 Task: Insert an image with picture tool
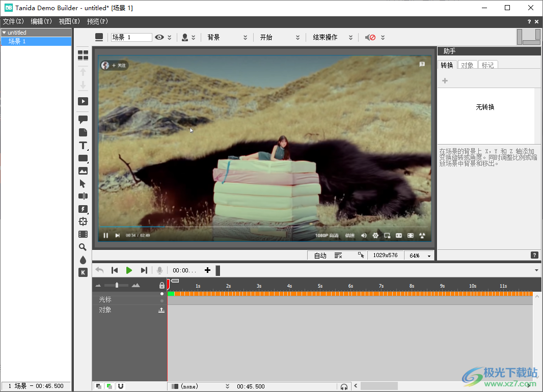click(x=83, y=171)
